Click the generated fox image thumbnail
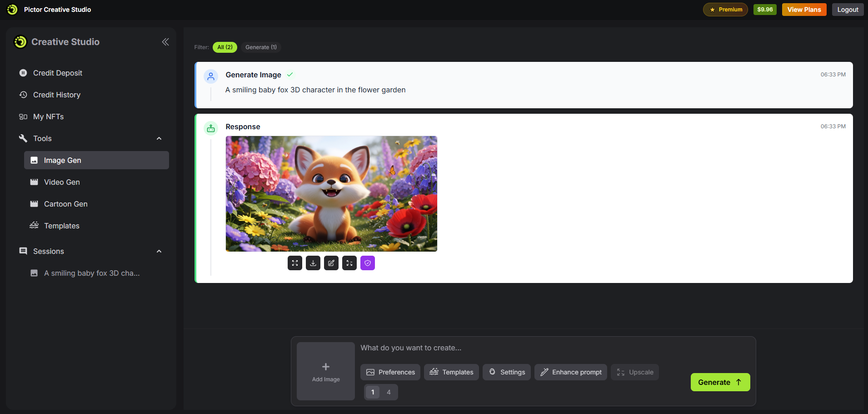Viewport: 868px width, 414px height. [331, 194]
